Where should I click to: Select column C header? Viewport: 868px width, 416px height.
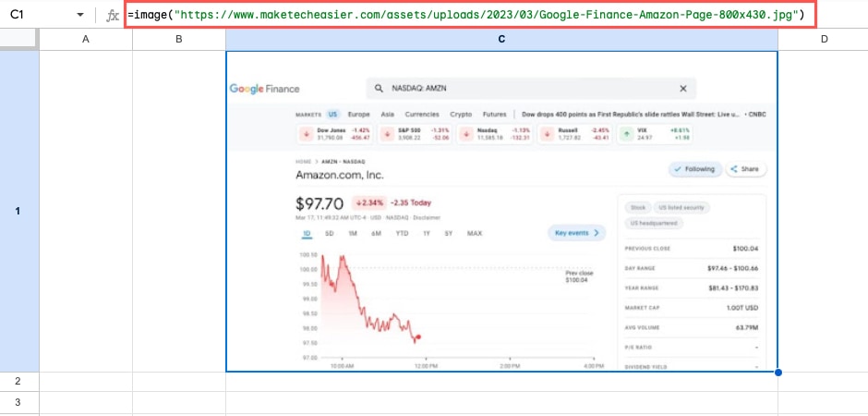click(501, 39)
